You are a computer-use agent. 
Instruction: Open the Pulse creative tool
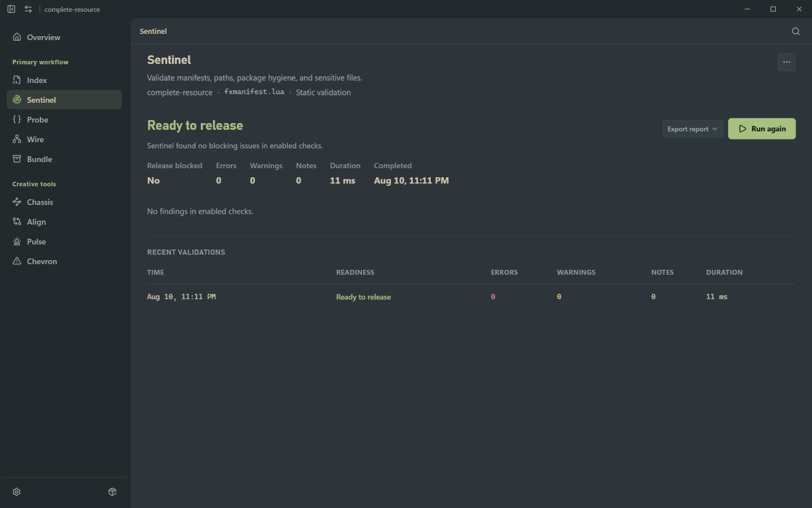click(64, 242)
